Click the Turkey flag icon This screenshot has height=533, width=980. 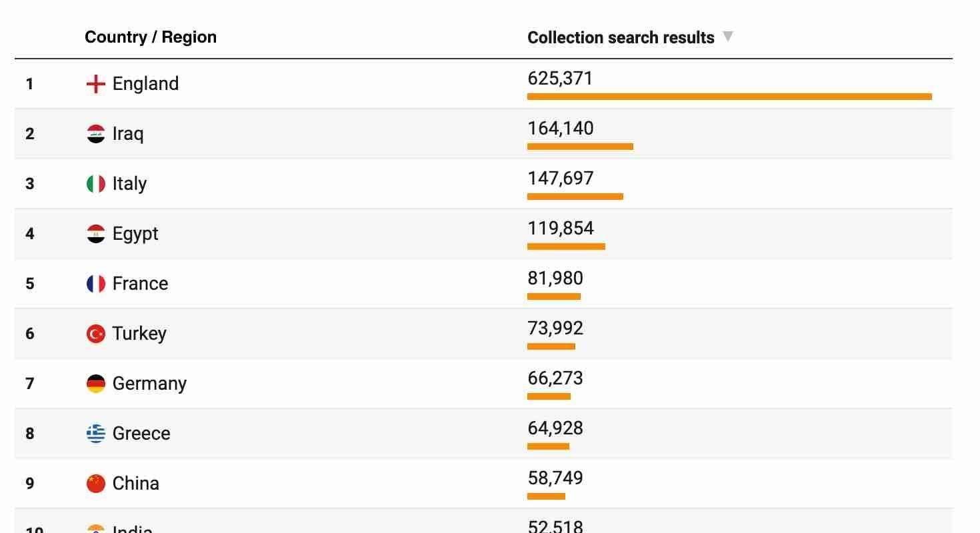(x=96, y=334)
